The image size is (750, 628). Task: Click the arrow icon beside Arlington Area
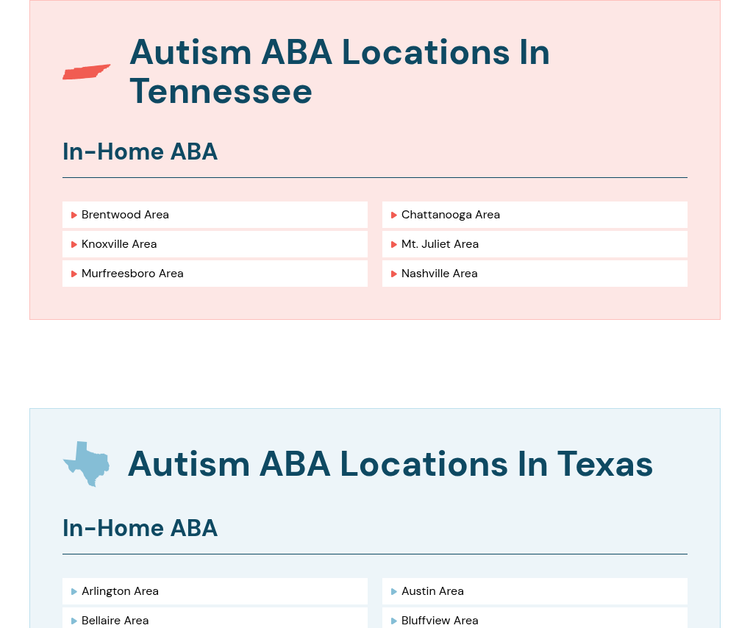[x=74, y=592]
